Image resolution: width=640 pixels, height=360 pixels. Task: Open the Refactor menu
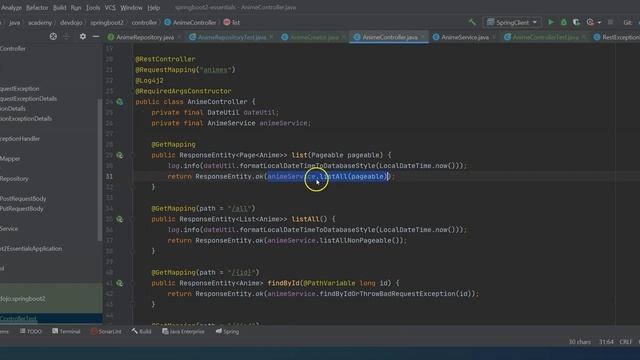tap(37, 7)
